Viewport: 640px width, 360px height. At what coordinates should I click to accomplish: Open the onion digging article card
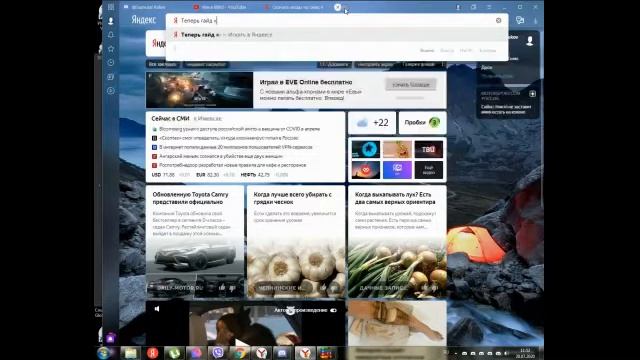[397, 242]
